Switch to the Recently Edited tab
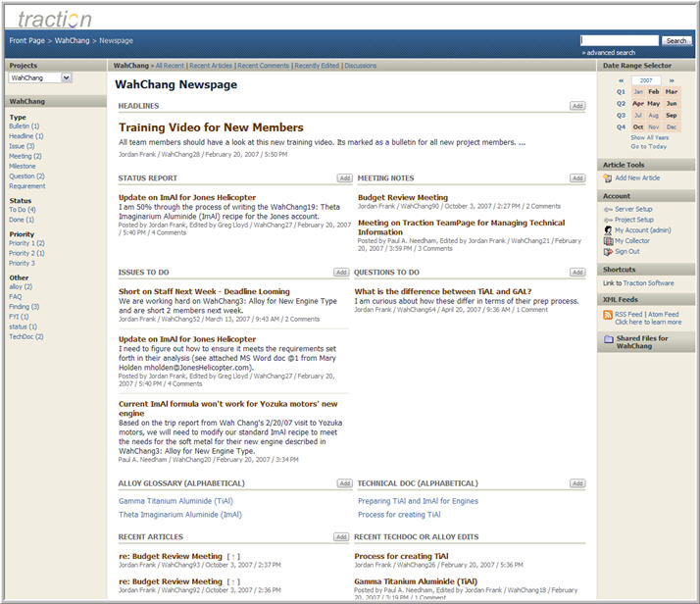 317,66
